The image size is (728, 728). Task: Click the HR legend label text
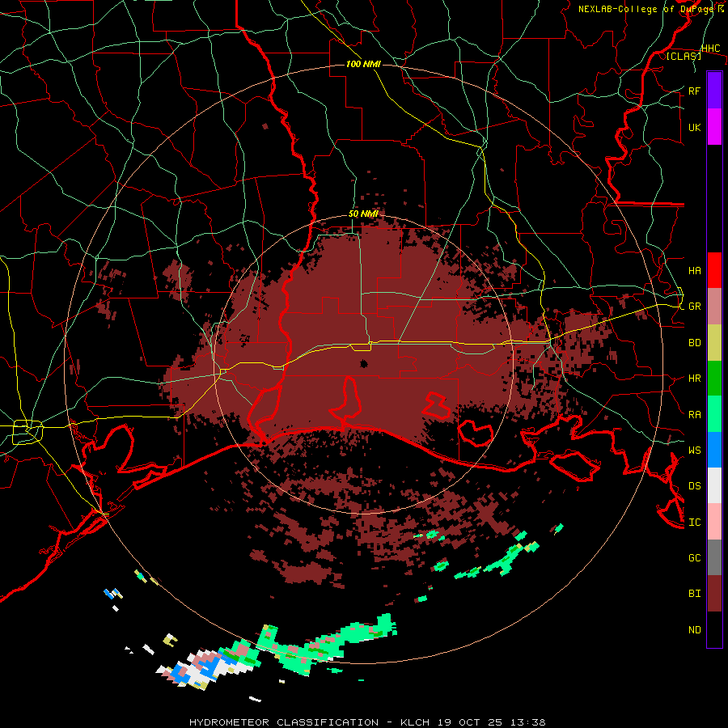694,379
